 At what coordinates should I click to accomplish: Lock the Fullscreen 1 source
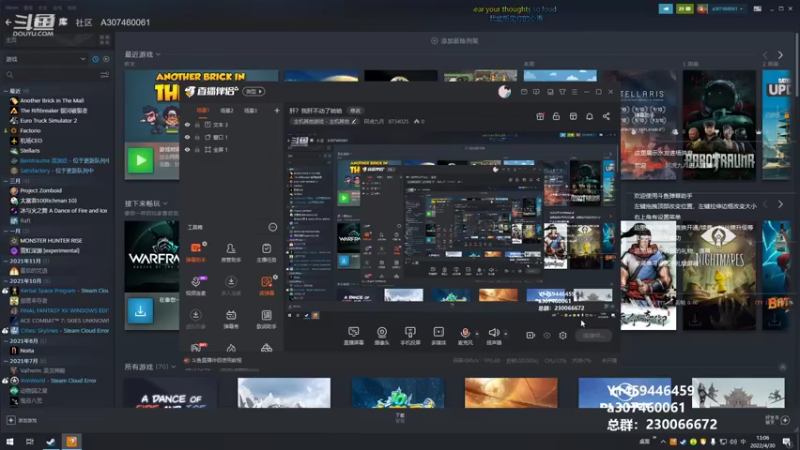pos(197,149)
